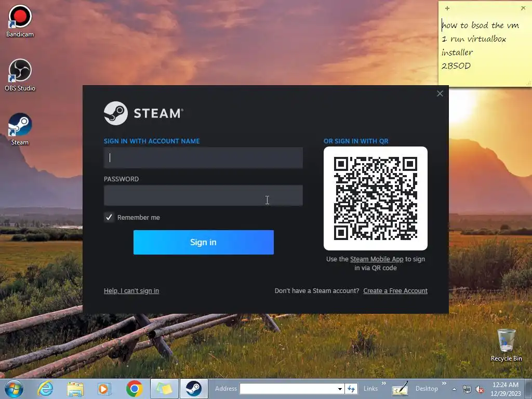Open Windows Explorer from the taskbar
Viewport: 532px width, 399px height.
[75, 389]
